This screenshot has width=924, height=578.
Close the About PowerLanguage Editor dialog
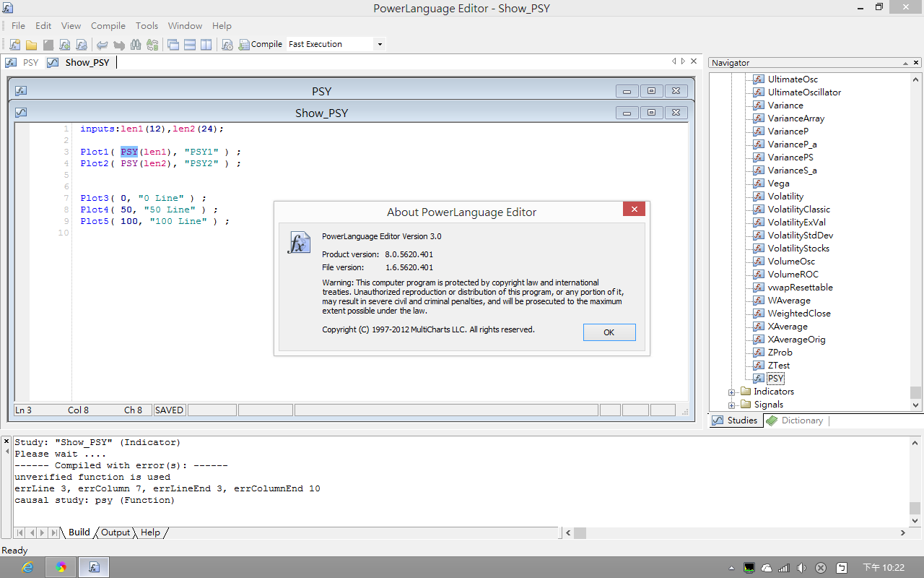click(634, 210)
